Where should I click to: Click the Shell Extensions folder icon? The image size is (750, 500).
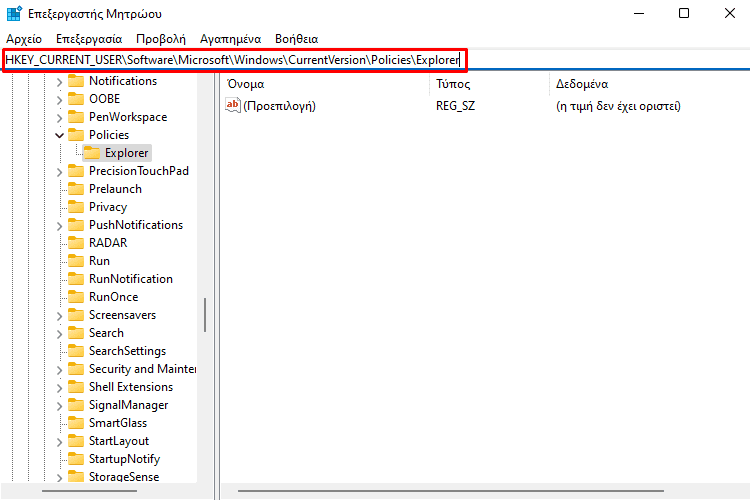pyautogui.click(x=76, y=387)
